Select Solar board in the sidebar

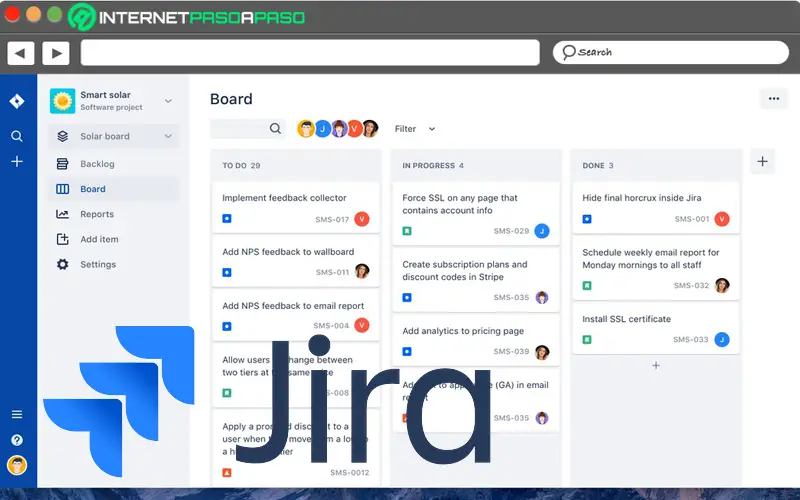coord(113,136)
